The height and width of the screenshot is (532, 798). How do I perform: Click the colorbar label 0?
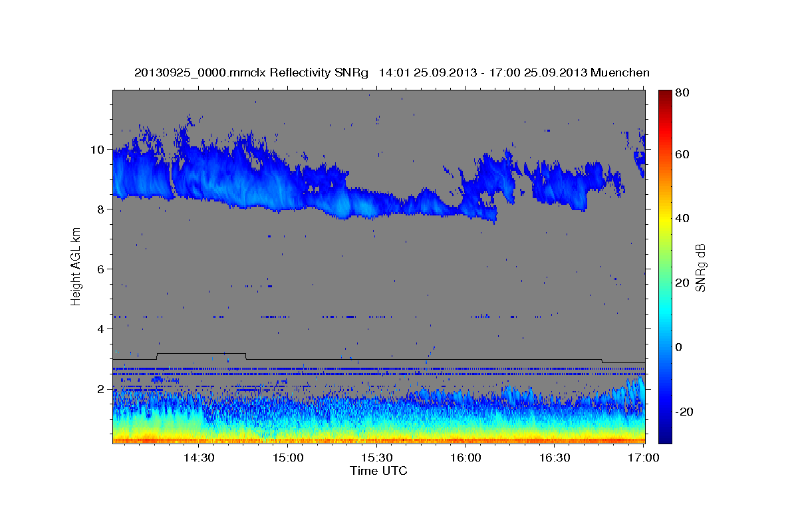(680, 347)
